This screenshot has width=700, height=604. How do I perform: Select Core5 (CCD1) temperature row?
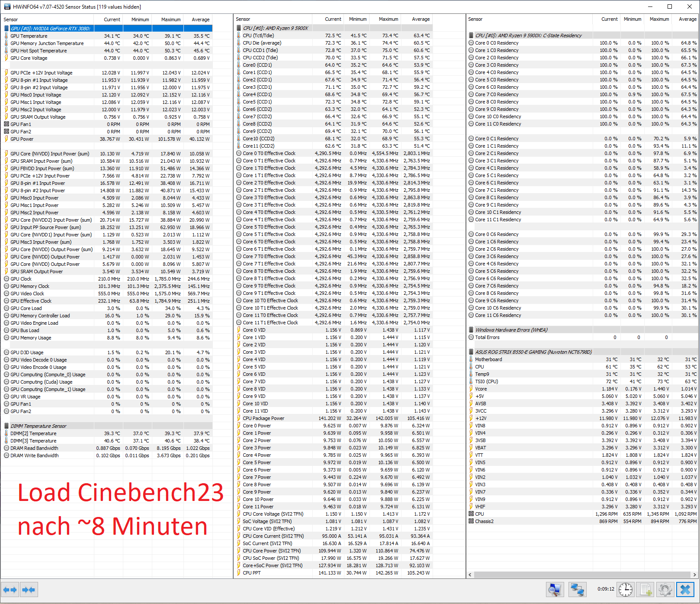(334, 102)
